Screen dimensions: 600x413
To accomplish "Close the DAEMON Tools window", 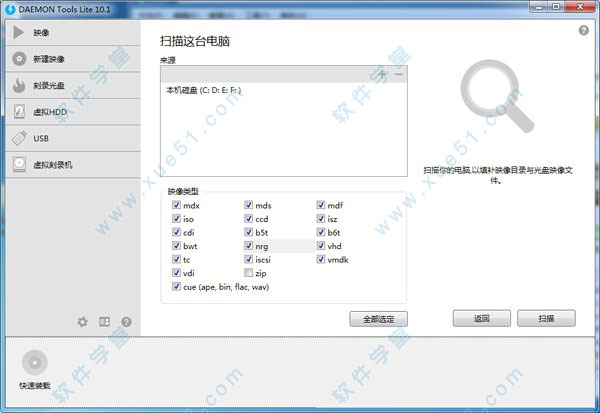I will click(x=580, y=7).
